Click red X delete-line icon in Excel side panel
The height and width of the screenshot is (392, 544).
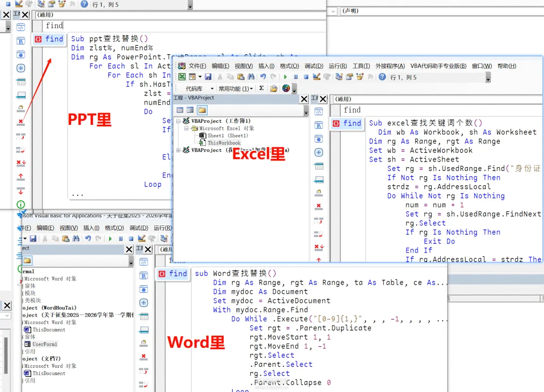click(x=318, y=207)
